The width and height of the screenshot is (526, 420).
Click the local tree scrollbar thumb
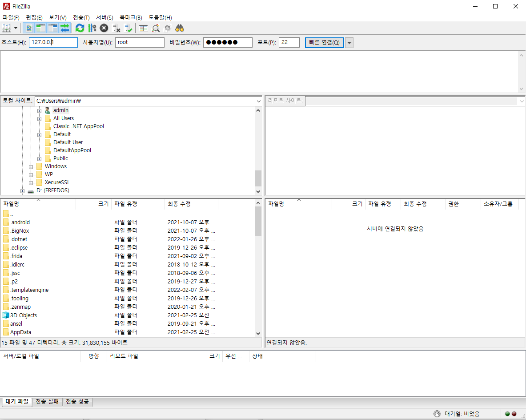click(258, 178)
